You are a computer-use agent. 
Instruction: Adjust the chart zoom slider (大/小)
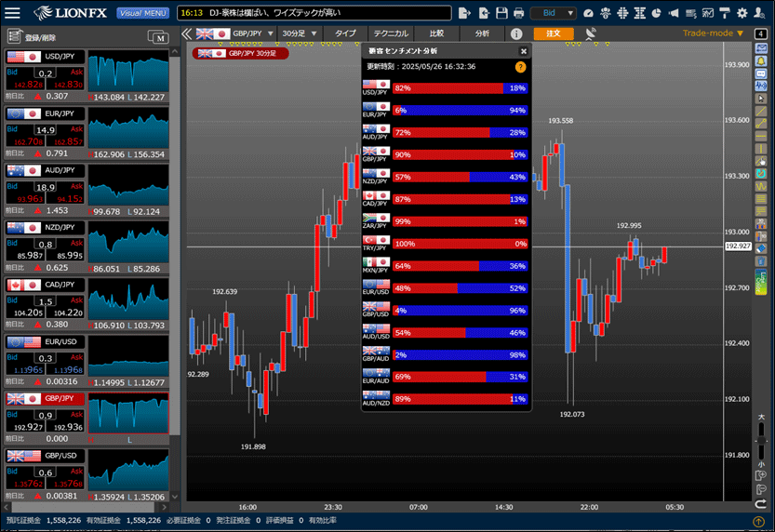tap(761, 440)
